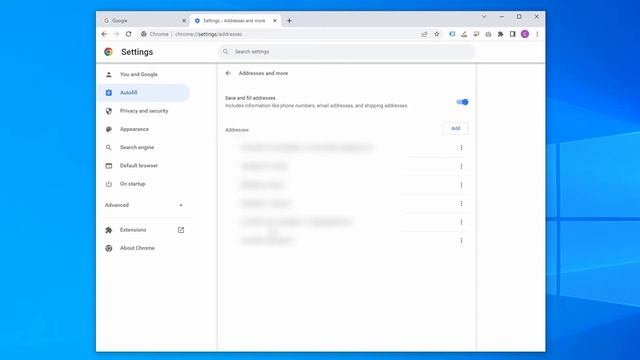Close the Settings tab

(275, 20)
